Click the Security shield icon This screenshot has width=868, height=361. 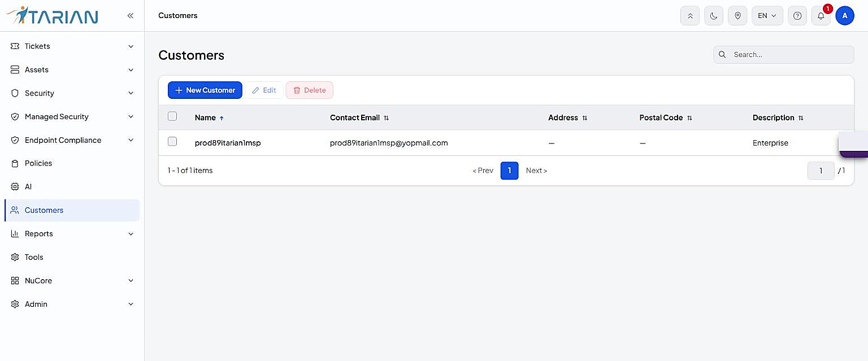click(x=15, y=93)
